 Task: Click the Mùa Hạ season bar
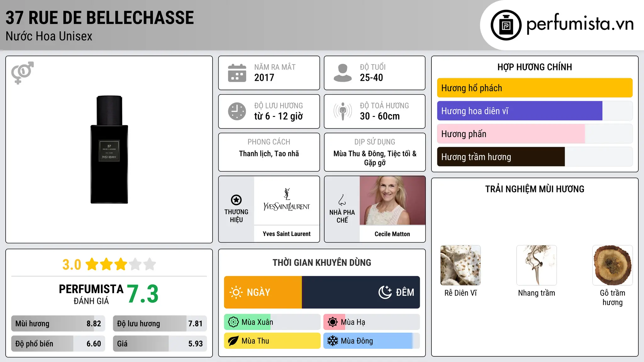tap(372, 322)
